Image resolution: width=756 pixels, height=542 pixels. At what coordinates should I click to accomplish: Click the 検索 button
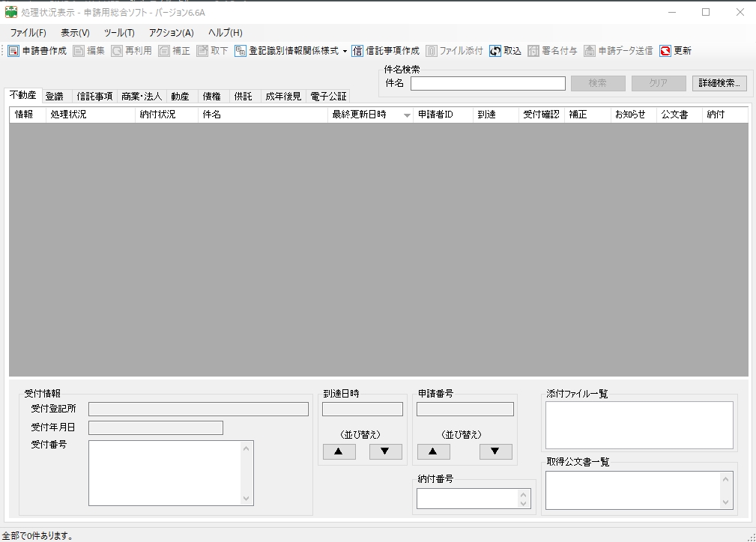coord(598,83)
